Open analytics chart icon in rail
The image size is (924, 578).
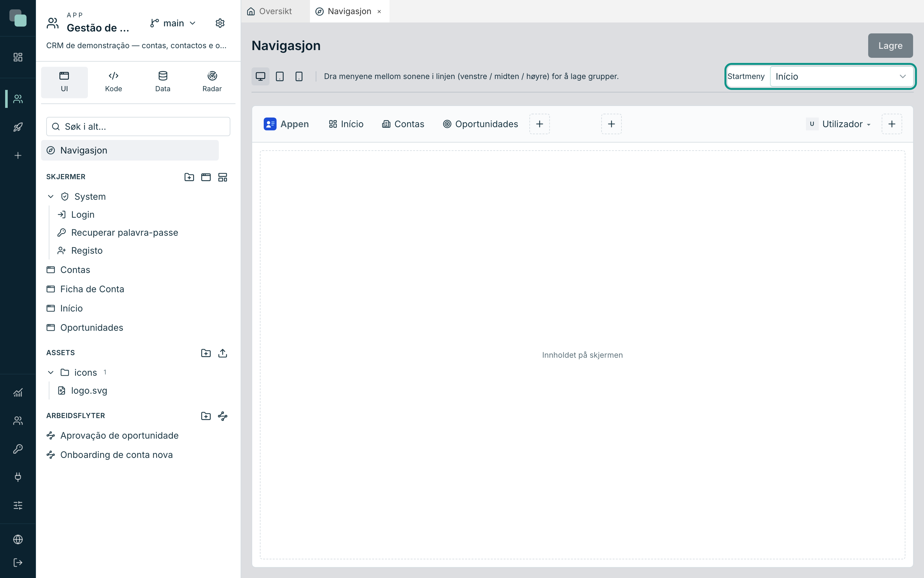pyautogui.click(x=18, y=393)
